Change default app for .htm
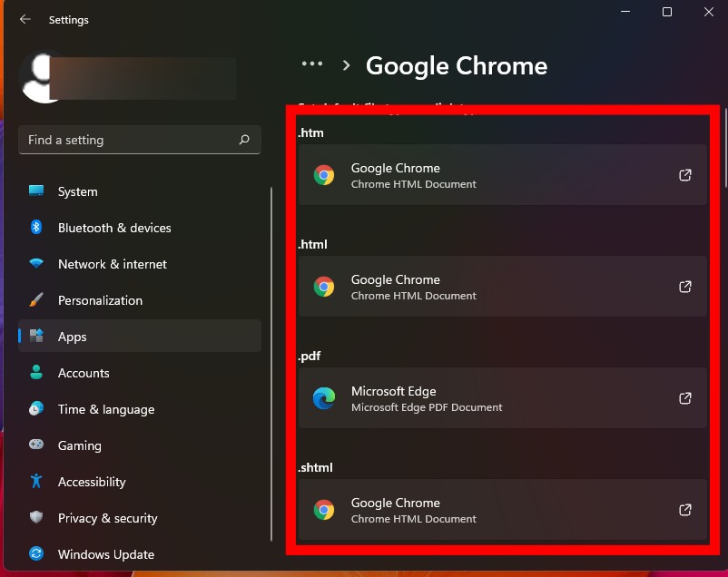Image resolution: width=728 pixels, height=577 pixels. click(x=502, y=174)
